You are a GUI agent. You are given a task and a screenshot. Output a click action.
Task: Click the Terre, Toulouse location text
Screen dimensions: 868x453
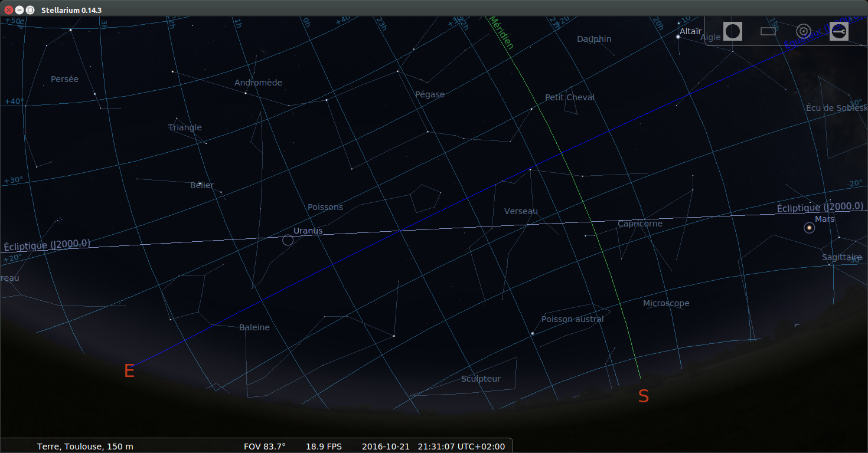[x=85, y=447]
